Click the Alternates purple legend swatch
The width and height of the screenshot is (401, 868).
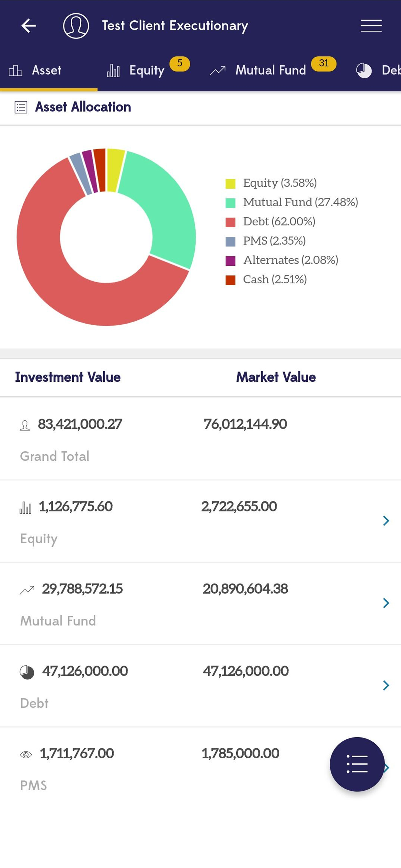[x=231, y=261]
